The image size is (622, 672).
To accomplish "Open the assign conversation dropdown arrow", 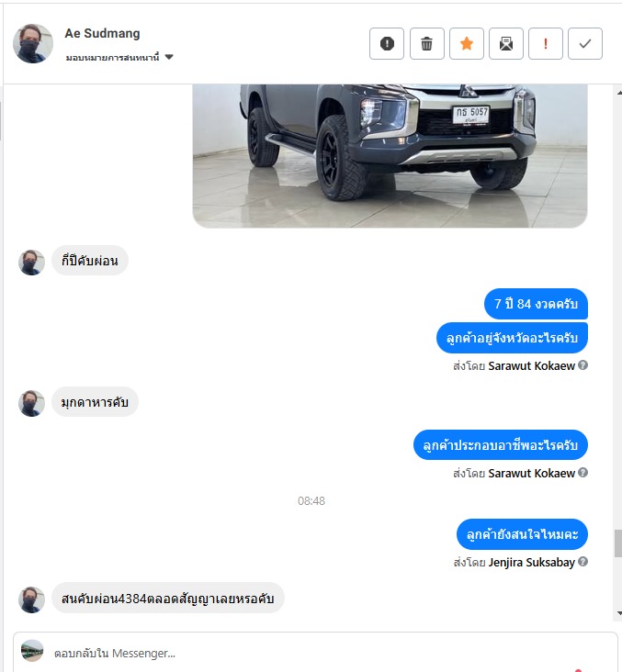I will pos(169,57).
